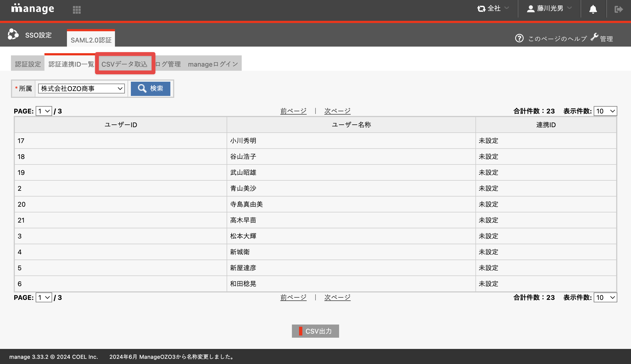631x364 pixels.
Task: Click the top 次ページ link
Action: tap(337, 111)
